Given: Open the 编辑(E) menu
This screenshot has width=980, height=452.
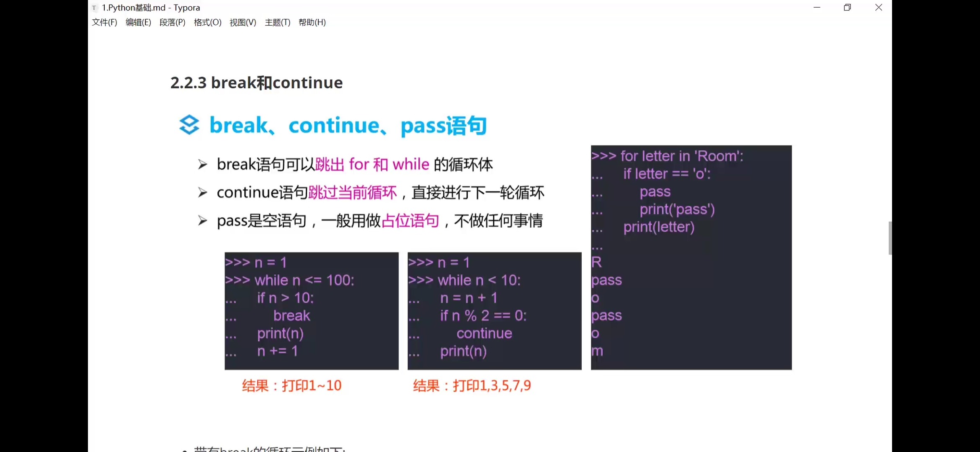Looking at the screenshot, I should pyautogui.click(x=138, y=22).
